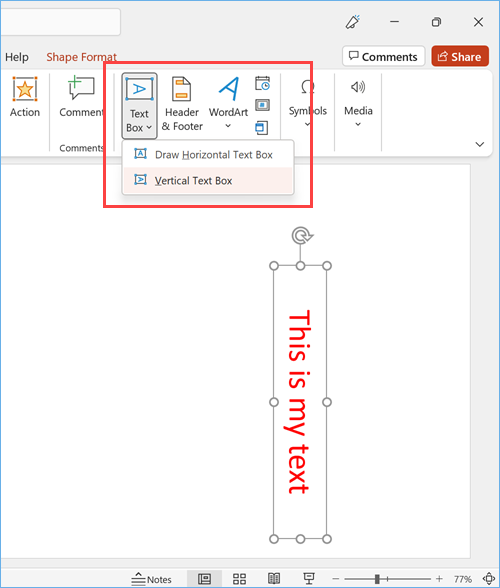
Task: Choose Vertical Text Box option
Action: click(x=208, y=180)
